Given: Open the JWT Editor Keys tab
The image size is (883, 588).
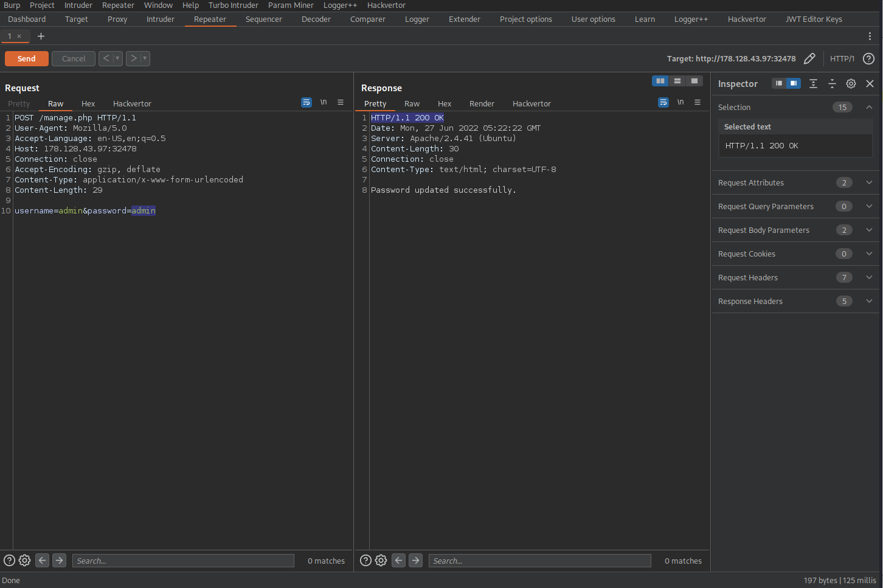Looking at the screenshot, I should tap(814, 19).
